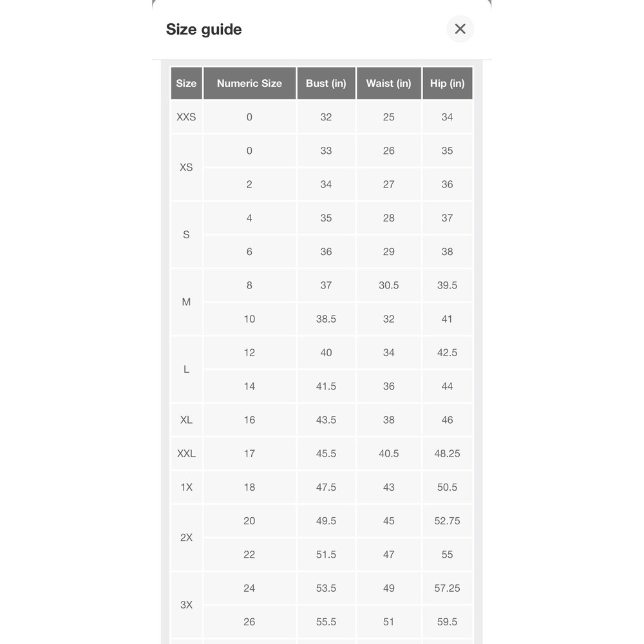
Task: Select the 38.5 bust measurement cell
Action: [326, 319]
